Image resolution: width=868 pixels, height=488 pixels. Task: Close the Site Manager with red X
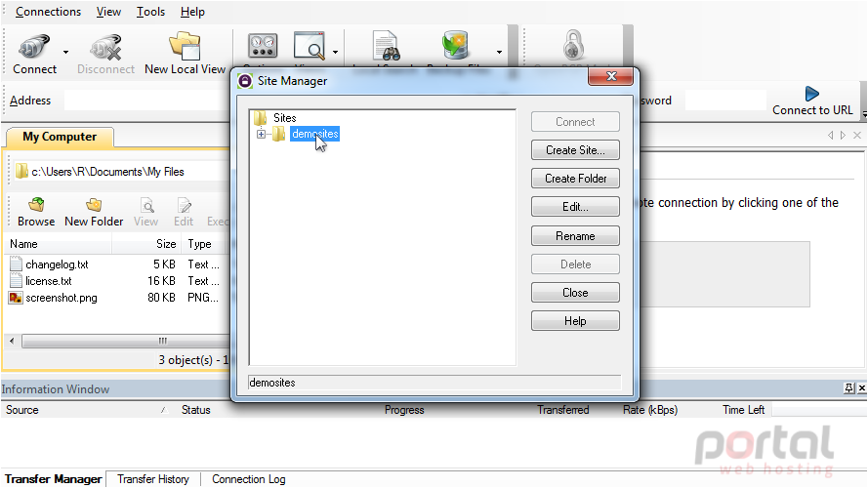click(610, 76)
